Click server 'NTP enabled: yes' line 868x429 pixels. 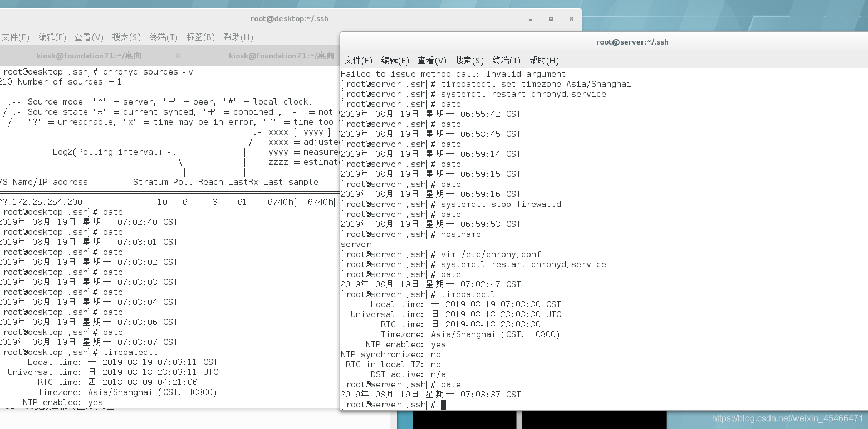(406, 344)
